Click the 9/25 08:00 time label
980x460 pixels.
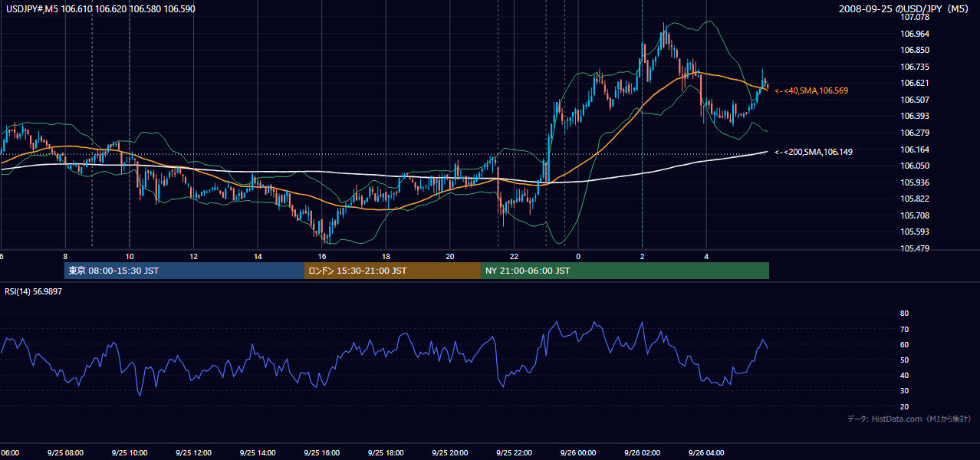65,453
